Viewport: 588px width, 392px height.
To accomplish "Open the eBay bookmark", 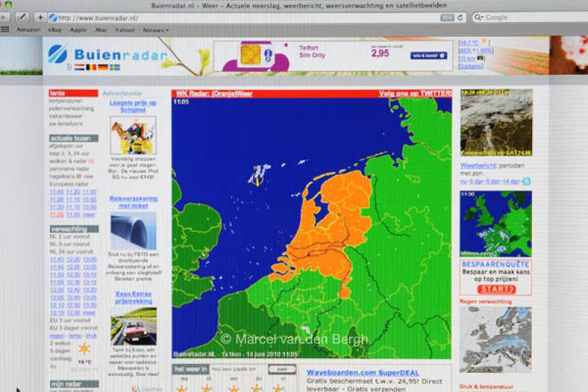I will tap(54, 29).
